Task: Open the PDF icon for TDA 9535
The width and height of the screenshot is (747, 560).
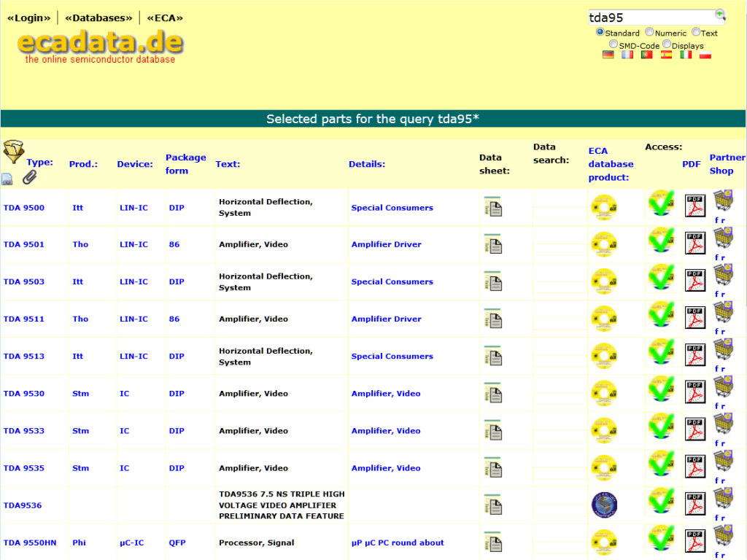Action: click(x=695, y=467)
